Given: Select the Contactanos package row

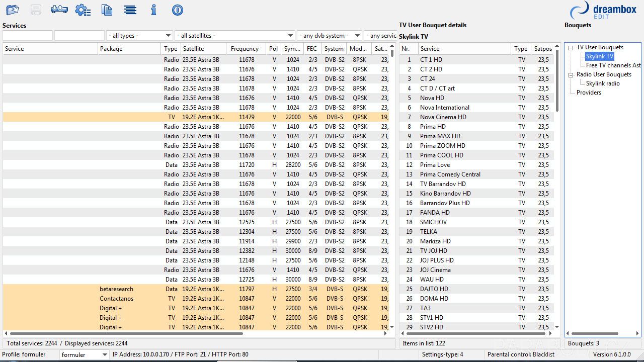Looking at the screenshot, I should (x=196, y=299).
